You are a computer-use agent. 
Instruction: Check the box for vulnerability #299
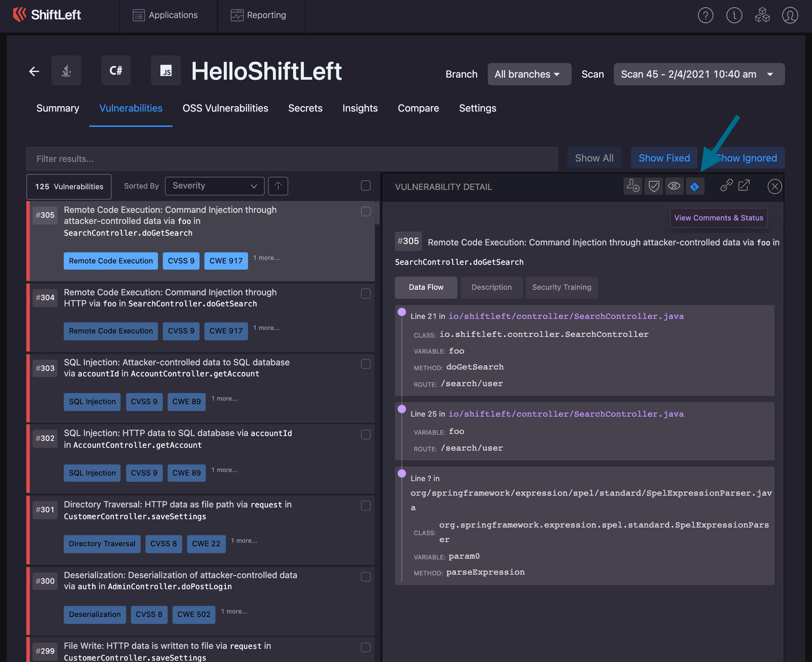click(365, 647)
